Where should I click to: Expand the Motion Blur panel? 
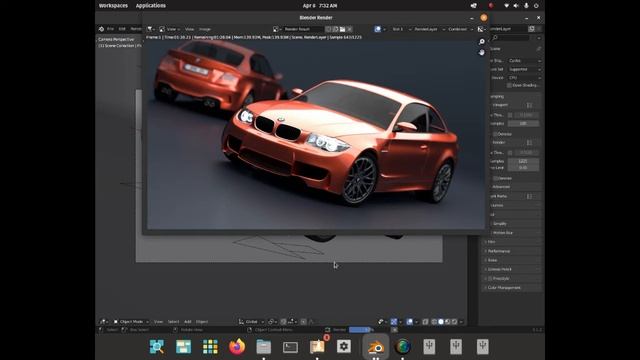click(516, 233)
